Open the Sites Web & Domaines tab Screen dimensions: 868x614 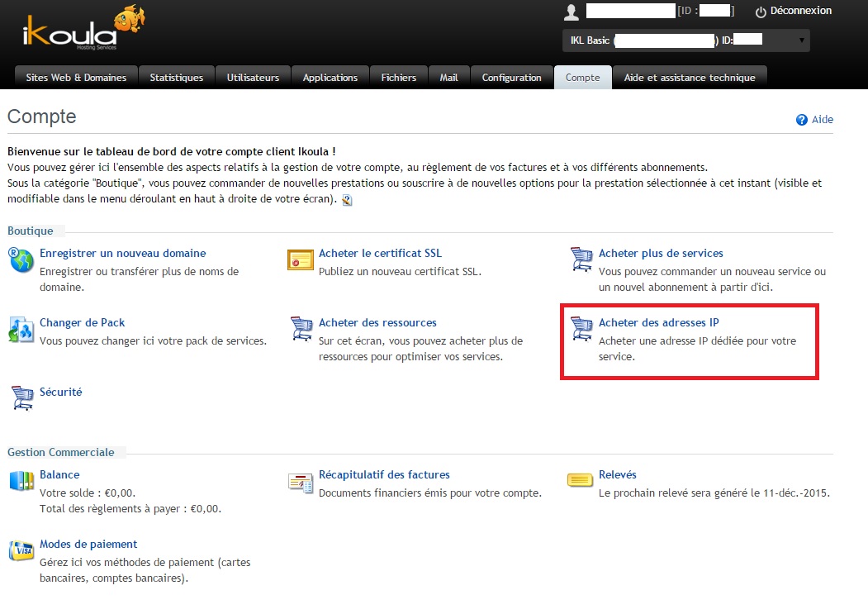[x=76, y=78]
